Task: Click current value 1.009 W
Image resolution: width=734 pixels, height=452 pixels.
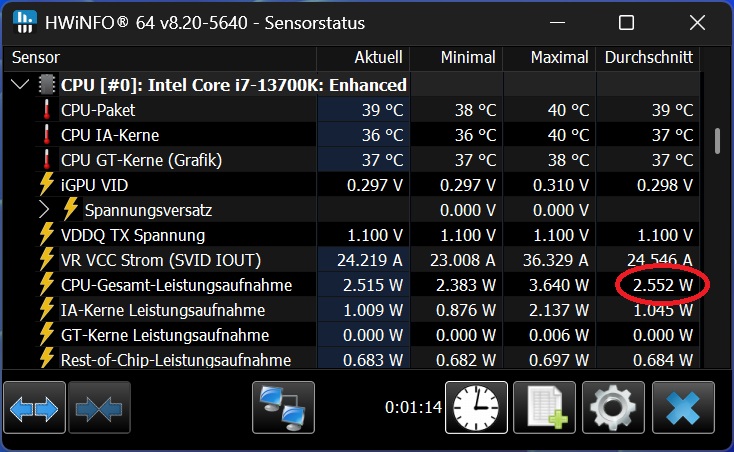Action: point(373,310)
